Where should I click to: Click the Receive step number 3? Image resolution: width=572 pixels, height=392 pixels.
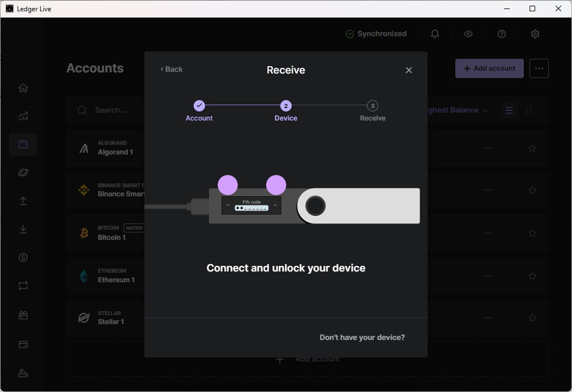373,106
